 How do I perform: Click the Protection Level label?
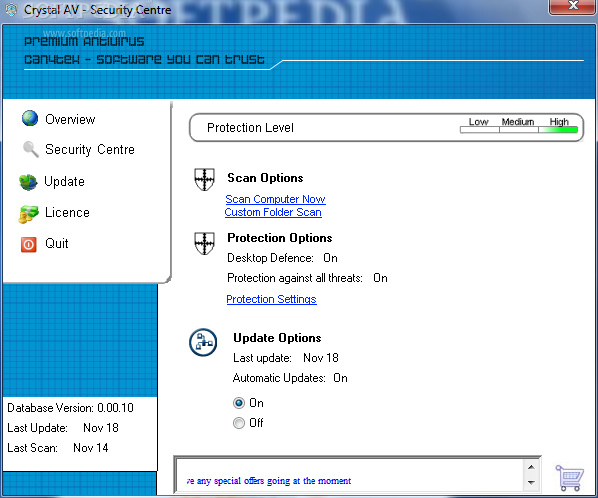point(250,128)
